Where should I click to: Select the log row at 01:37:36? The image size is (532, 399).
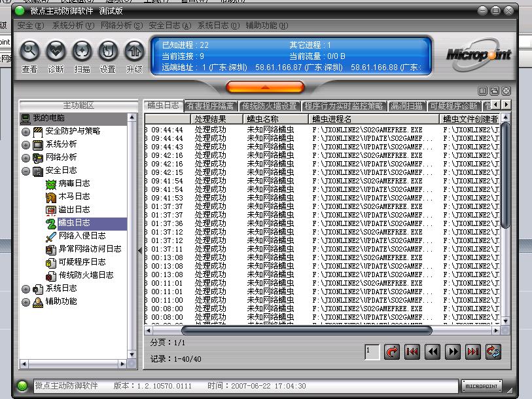click(x=323, y=223)
